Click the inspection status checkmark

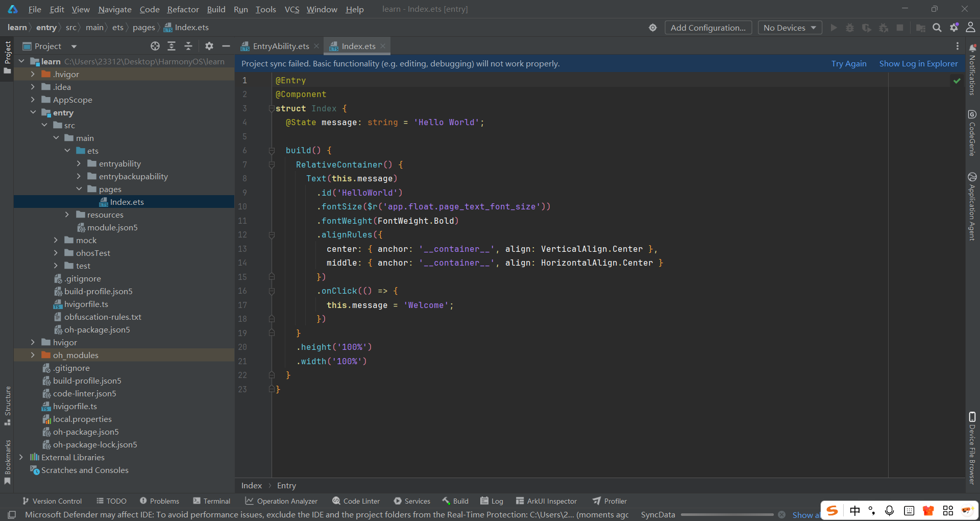point(957,81)
